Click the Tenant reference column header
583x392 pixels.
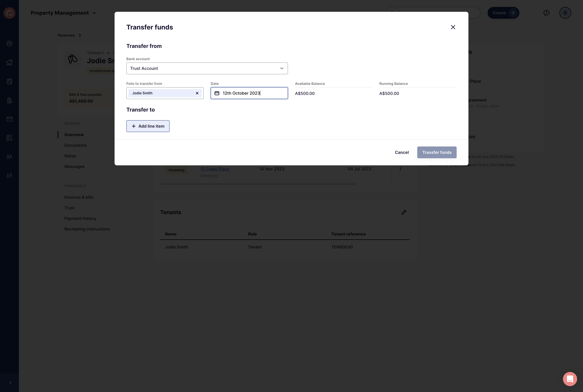tap(348, 234)
